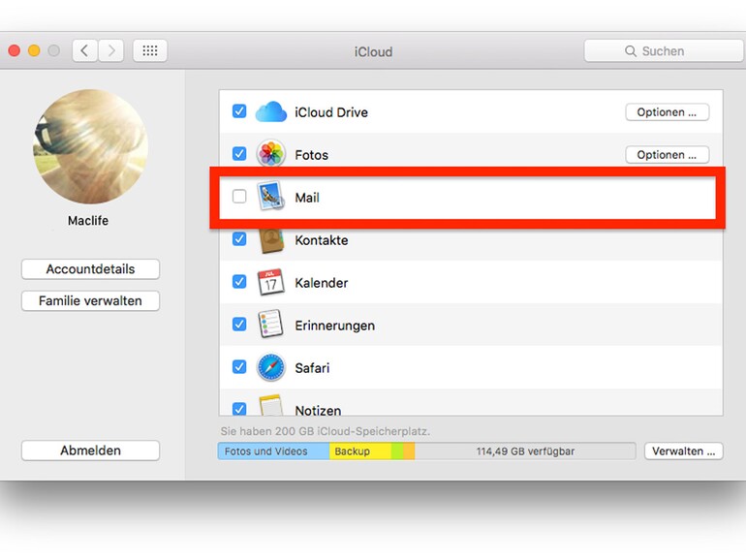The width and height of the screenshot is (746, 560).
Task: Click the Safari compass icon
Action: [x=270, y=367]
